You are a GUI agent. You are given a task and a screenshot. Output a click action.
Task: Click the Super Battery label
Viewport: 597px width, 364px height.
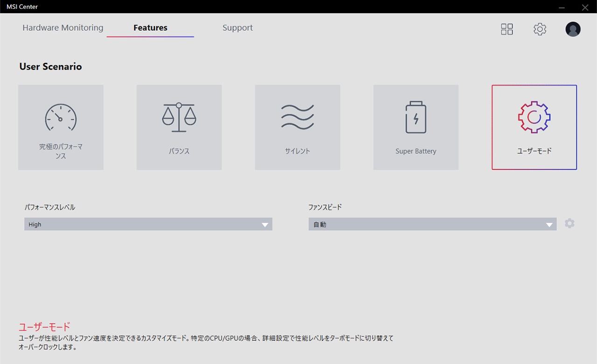click(416, 151)
